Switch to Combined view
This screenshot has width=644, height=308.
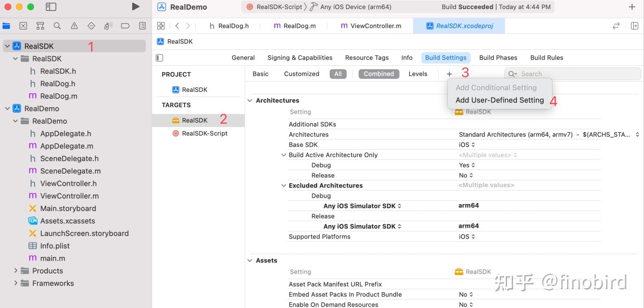379,74
